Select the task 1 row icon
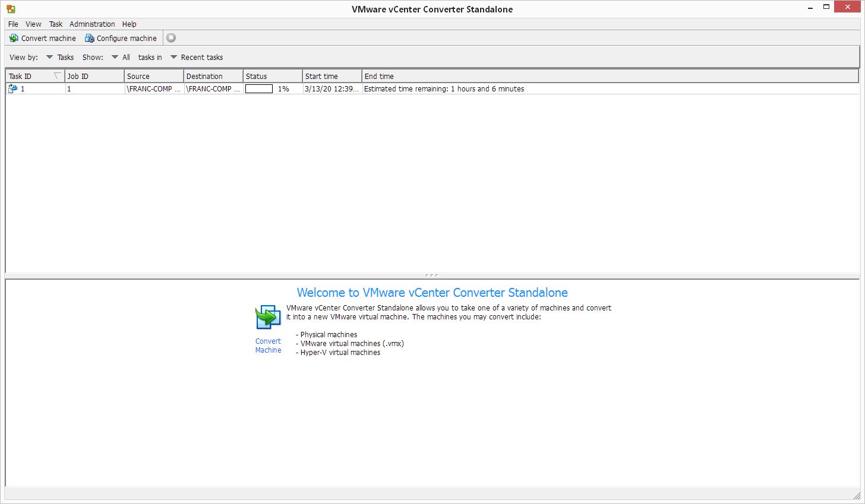This screenshot has height=504, width=865. (x=12, y=89)
